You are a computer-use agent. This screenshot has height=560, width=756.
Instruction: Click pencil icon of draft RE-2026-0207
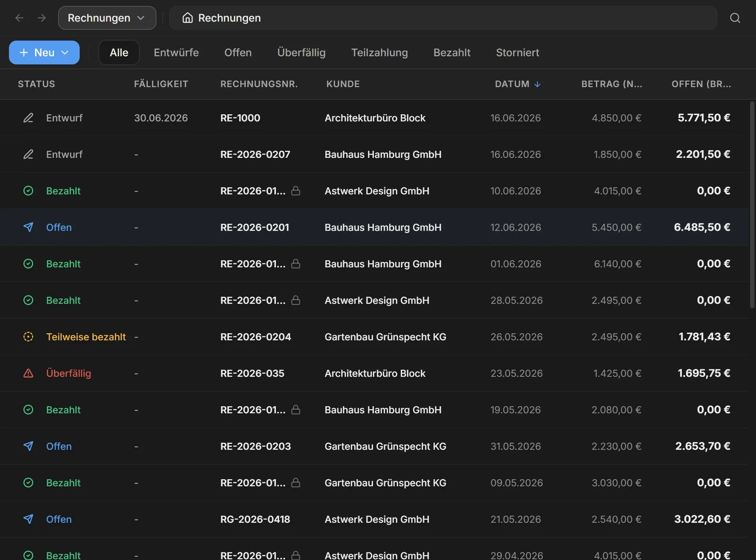point(28,154)
